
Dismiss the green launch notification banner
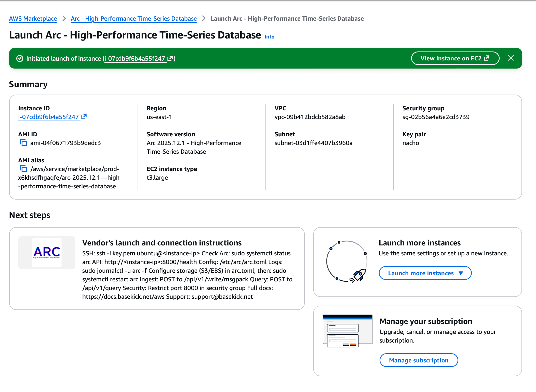(x=511, y=58)
